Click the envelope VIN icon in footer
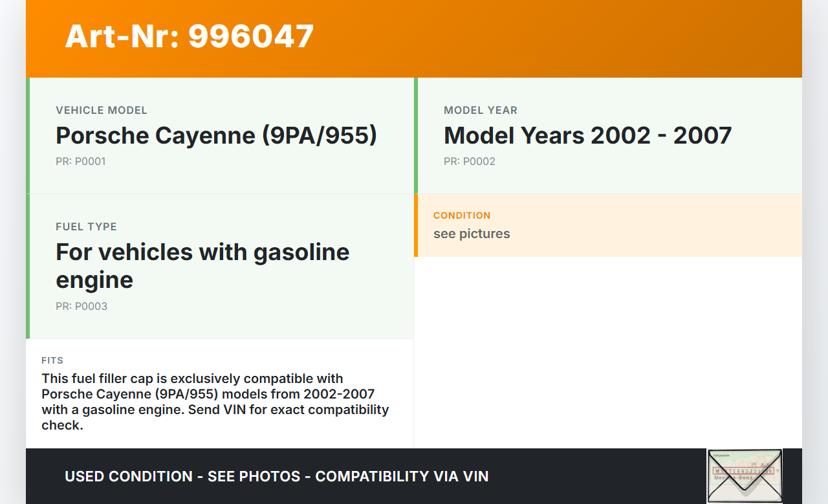 point(744,476)
